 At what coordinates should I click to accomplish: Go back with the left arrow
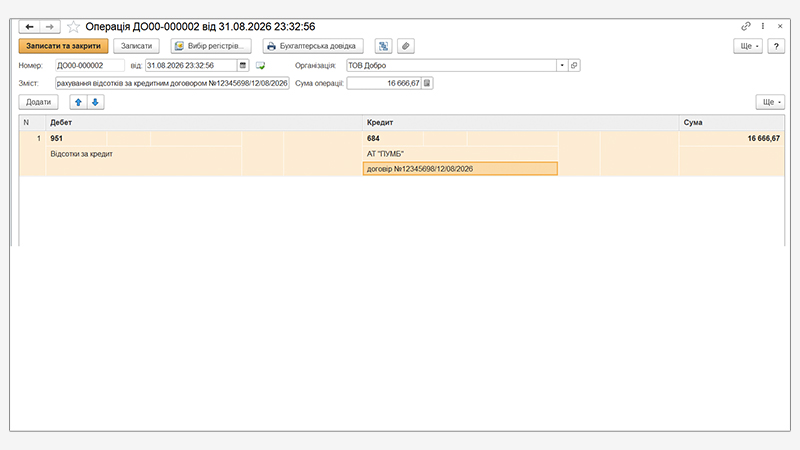coord(30,27)
